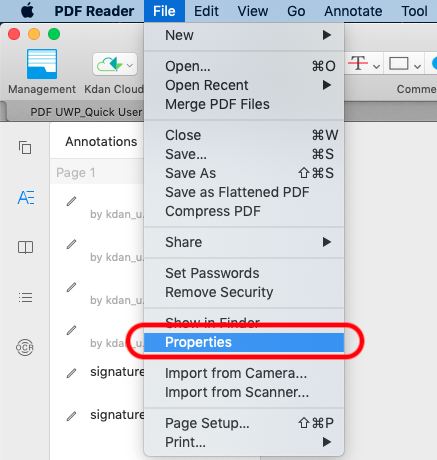The width and height of the screenshot is (437, 460).
Task: Open the Management library icon
Action: (x=42, y=64)
